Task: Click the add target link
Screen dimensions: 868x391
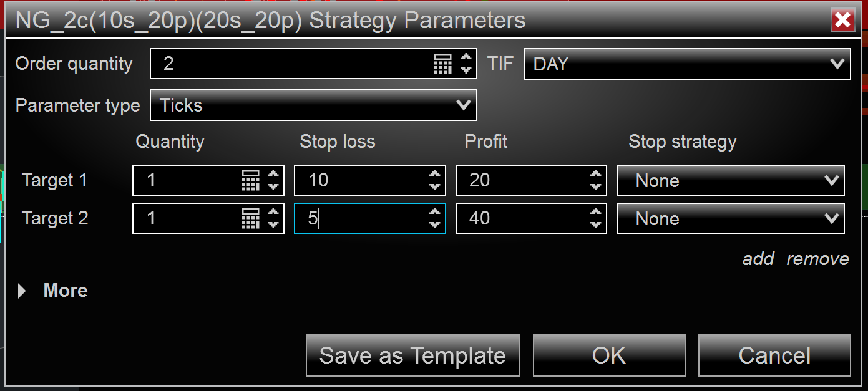Action: coord(758,259)
